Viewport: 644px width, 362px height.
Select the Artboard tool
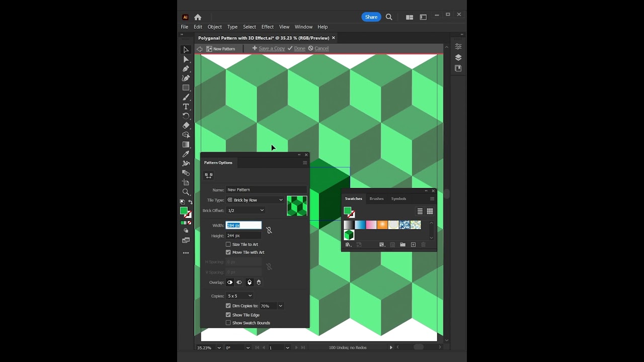coord(186,183)
